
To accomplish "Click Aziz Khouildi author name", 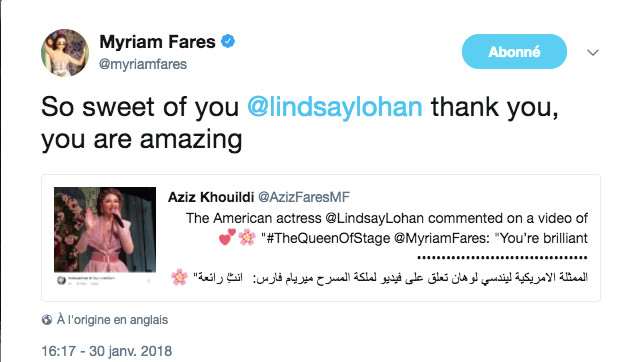I will click(211, 197).
